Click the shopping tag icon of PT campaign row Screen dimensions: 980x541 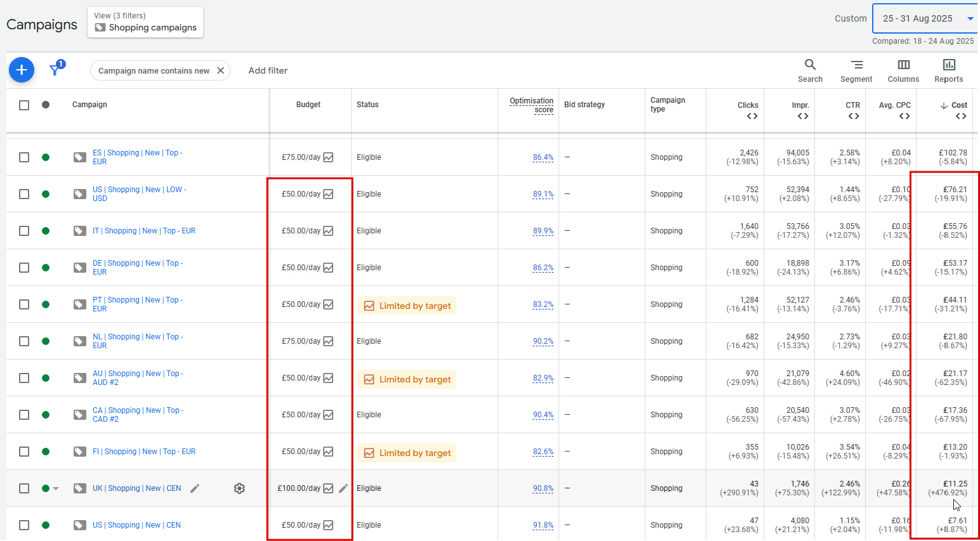coord(80,304)
